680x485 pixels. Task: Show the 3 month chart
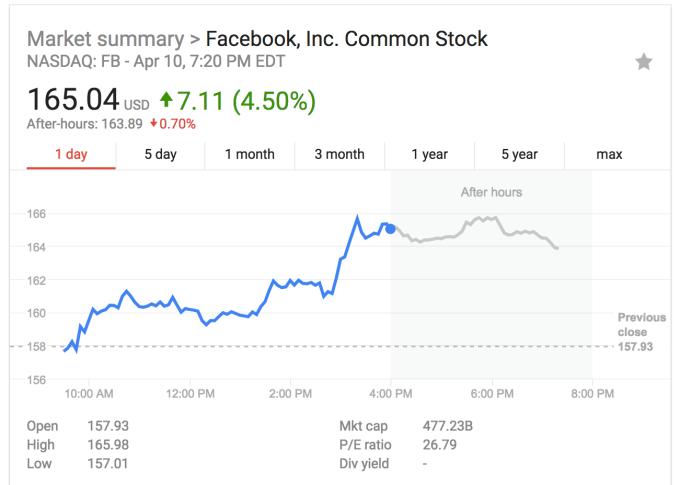click(338, 154)
